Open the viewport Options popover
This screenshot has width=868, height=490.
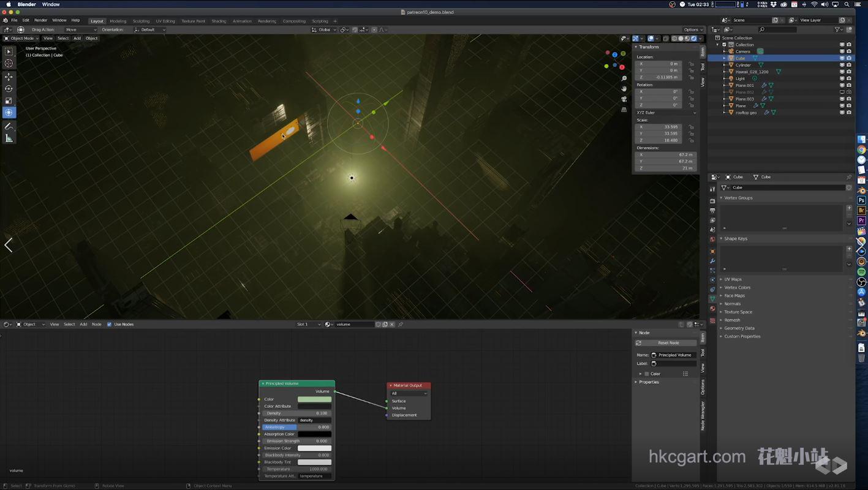coord(693,29)
